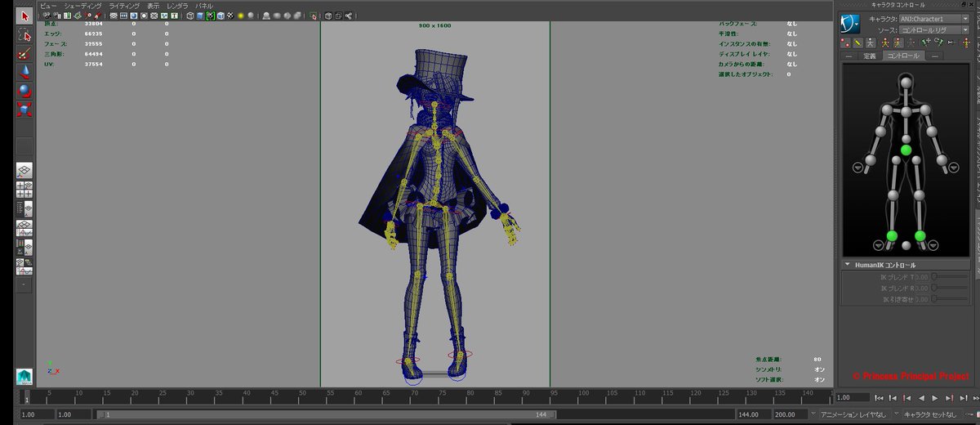Screen dimensions: 980x425
Task: Step back one frame
Action: pos(893,398)
